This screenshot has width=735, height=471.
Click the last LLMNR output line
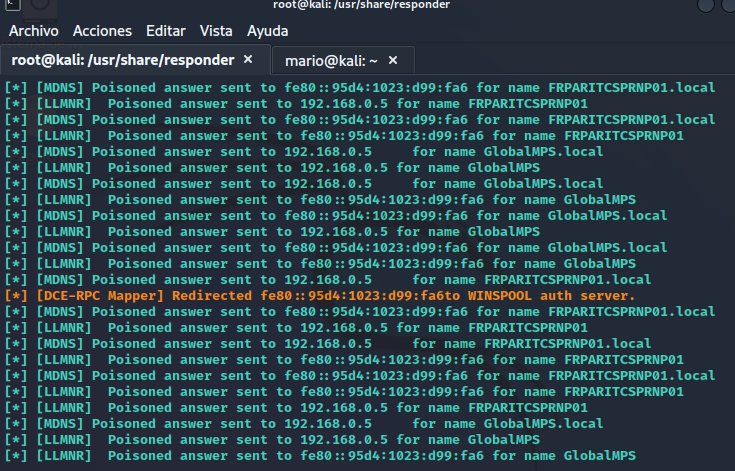[320, 456]
